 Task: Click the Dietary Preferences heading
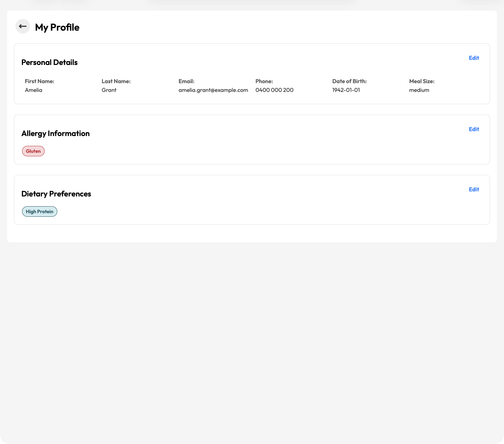point(56,194)
